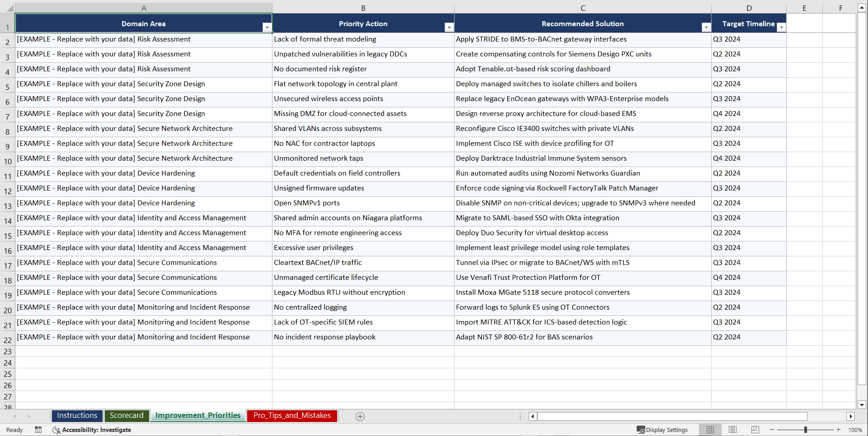868x436 pixels.
Task: Zoom in using the plus icon
Action: (x=838, y=430)
